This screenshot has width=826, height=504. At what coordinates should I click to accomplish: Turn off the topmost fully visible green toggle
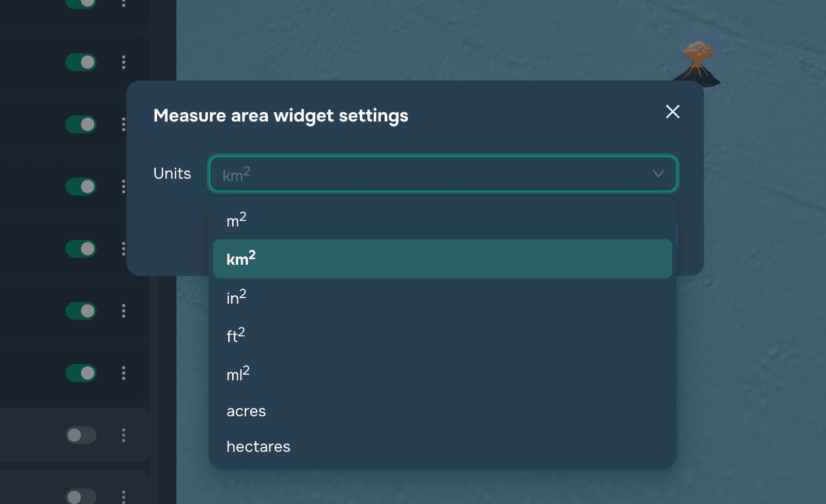pos(81,62)
